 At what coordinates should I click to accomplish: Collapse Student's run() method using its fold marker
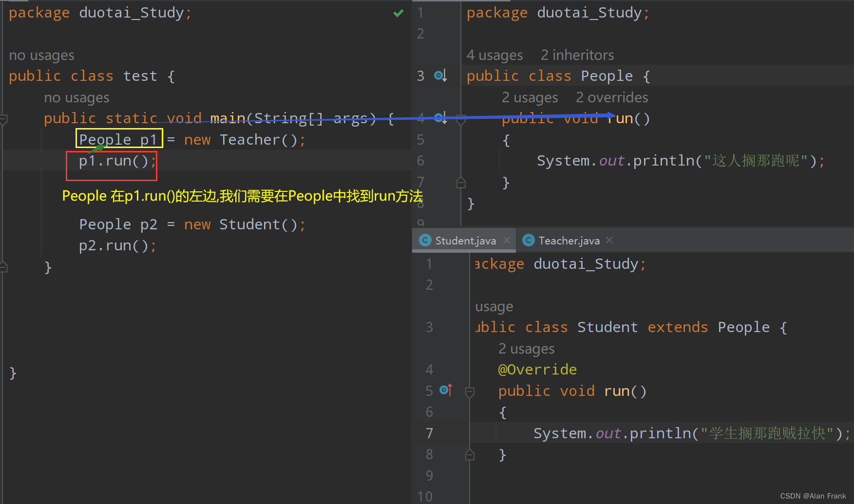[469, 392]
